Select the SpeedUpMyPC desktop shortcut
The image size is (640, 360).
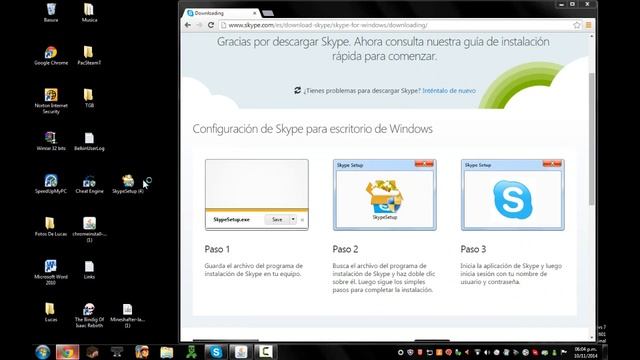[x=51, y=184]
